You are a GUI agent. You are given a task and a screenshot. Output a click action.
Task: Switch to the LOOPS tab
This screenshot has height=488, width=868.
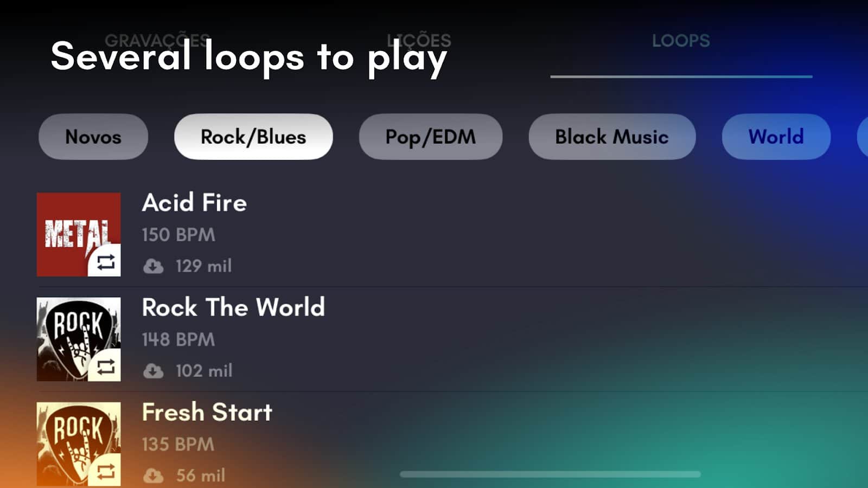[681, 41]
